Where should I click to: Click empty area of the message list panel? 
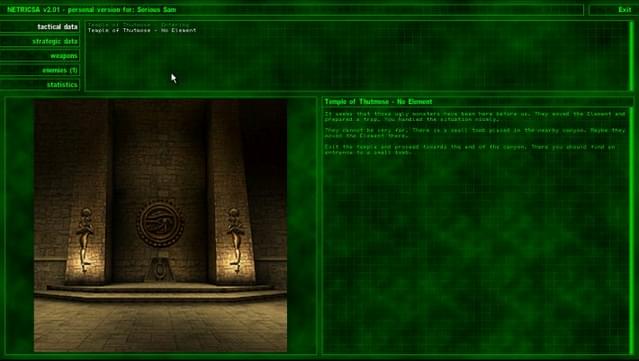357,61
